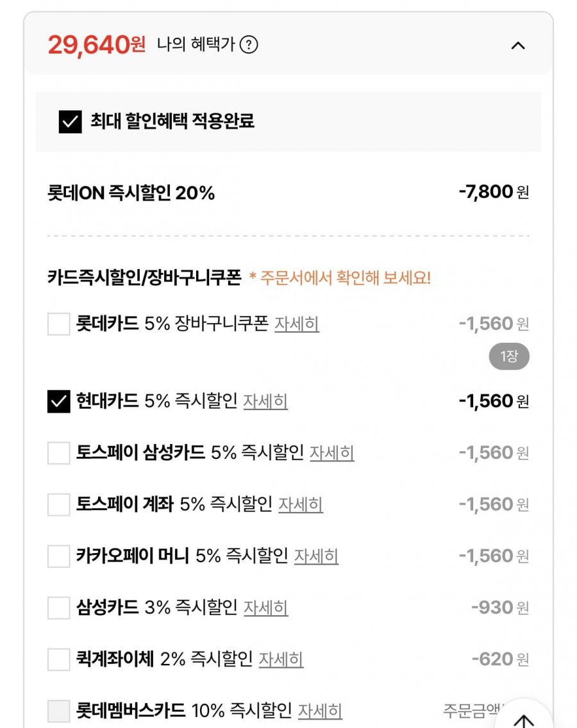
Task: Open 자세히 link for 롯데카드 coupon
Action: [x=297, y=324]
